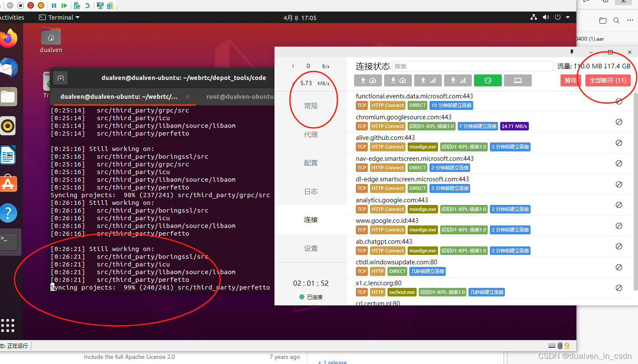The height and width of the screenshot is (364, 638).
Task: Click the red VM power-off icon
Action: 30,6
